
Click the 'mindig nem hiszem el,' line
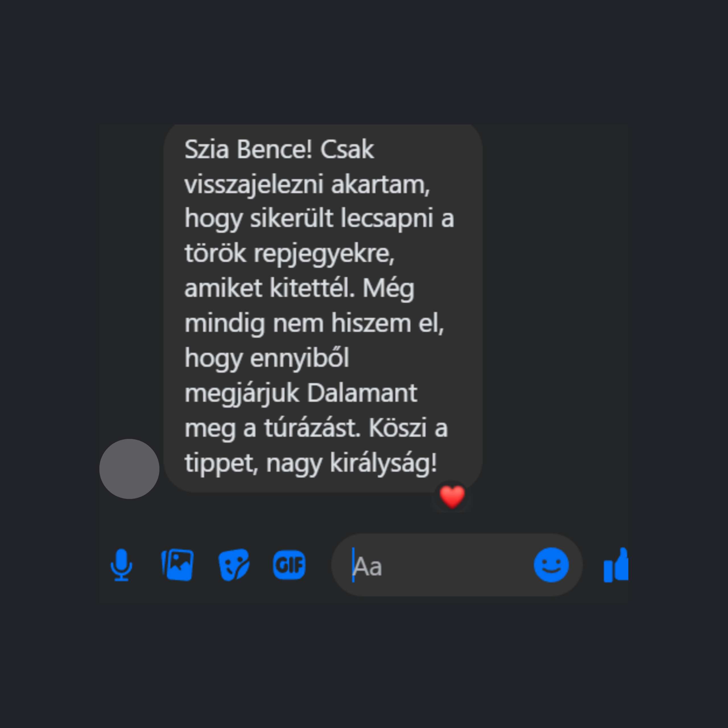point(314,323)
